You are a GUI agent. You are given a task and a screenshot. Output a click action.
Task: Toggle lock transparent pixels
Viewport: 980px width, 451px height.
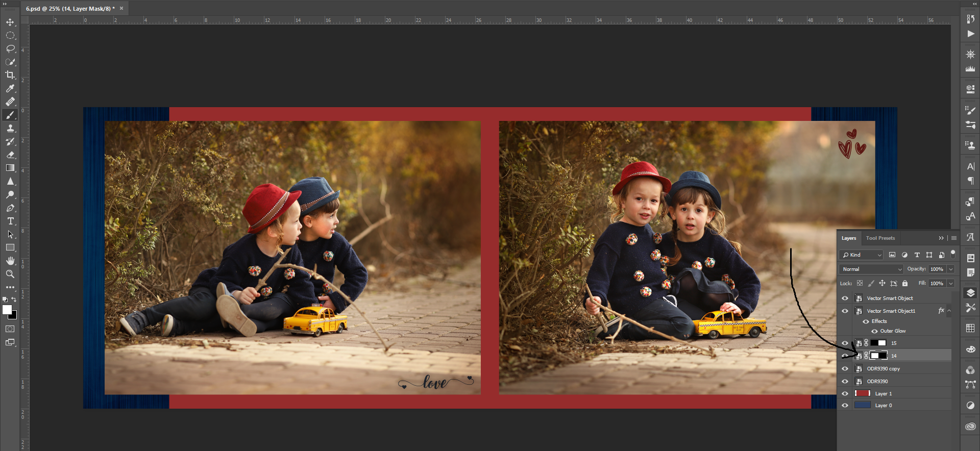click(x=860, y=283)
